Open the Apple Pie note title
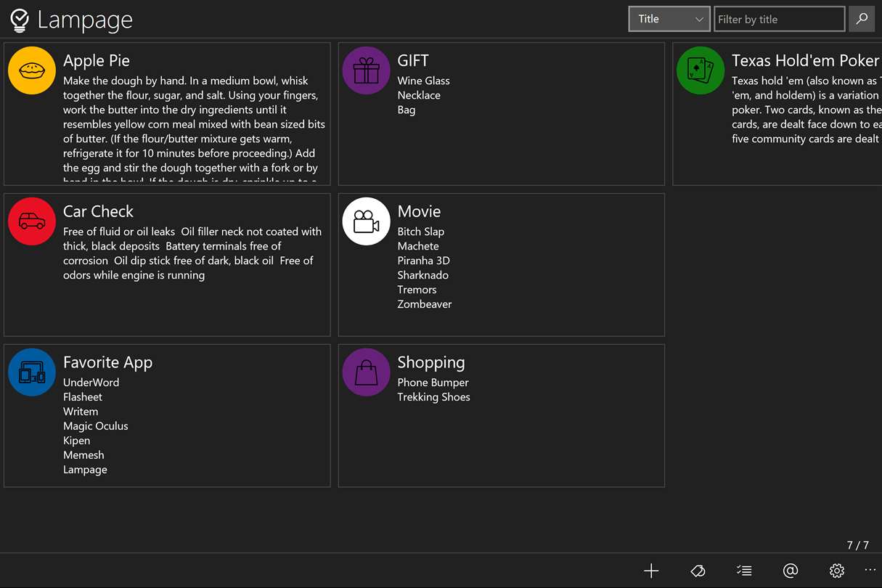 point(97,61)
